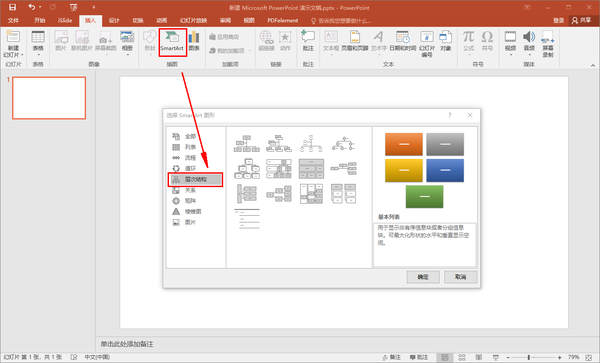The width and height of the screenshot is (600, 363).
Task: Click the 表格 table icon
Action: pos(38,42)
